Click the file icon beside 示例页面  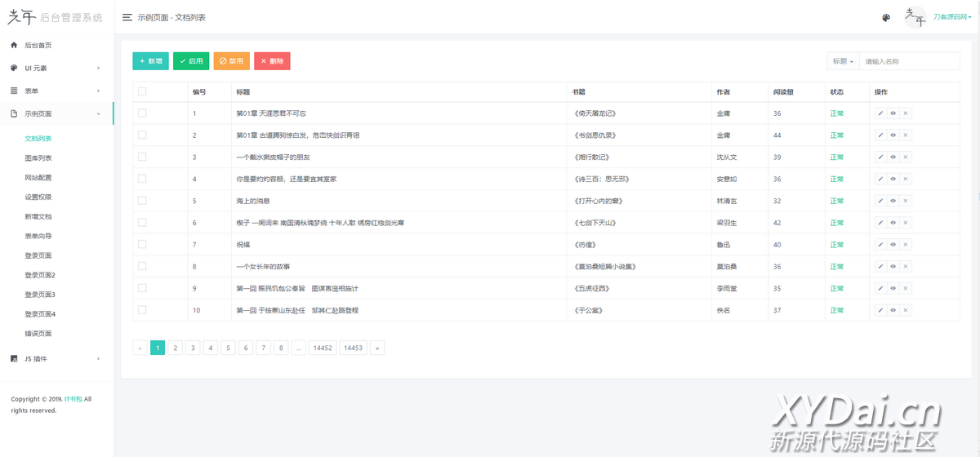[x=14, y=114]
